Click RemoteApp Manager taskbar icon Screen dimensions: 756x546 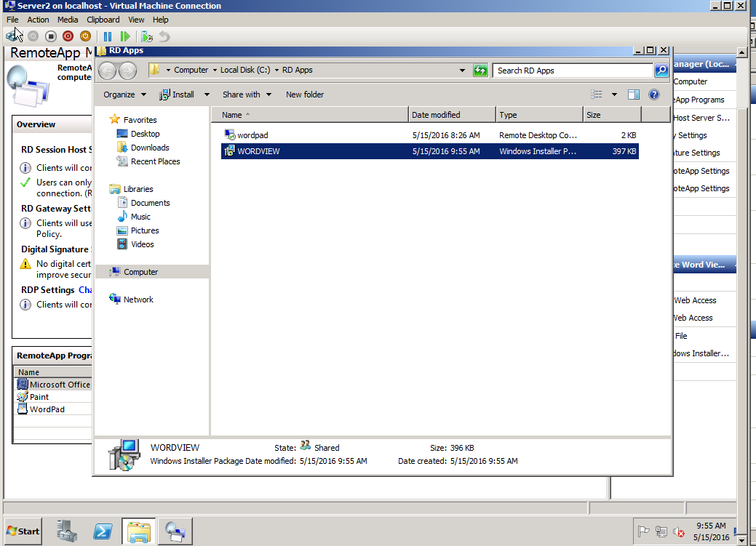point(175,531)
